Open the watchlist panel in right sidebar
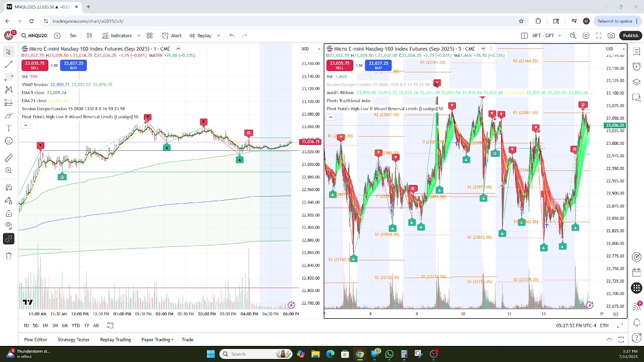The height and width of the screenshot is (362, 644). click(636, 52)
